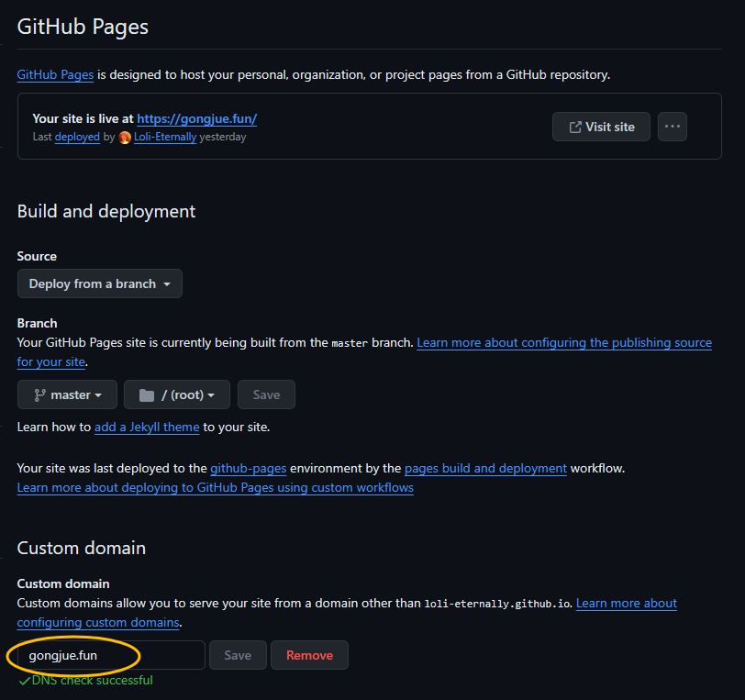Click the green DNS check successful checkmark
This screenshot has height=700, width=745.
[24, 681]
